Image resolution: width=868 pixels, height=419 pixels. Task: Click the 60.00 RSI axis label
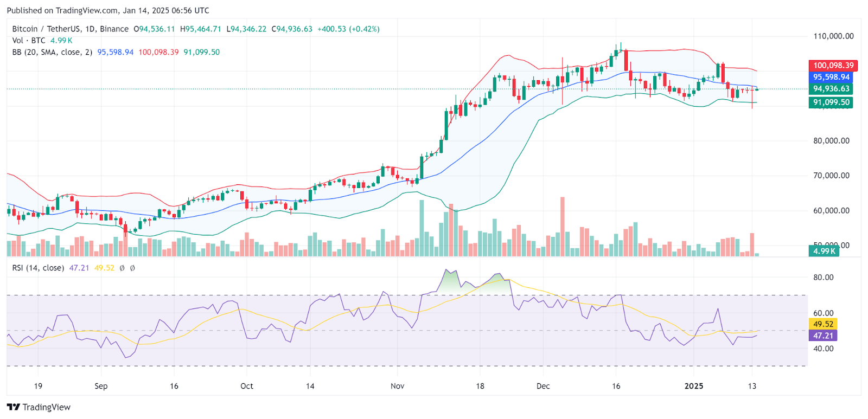point(823,313)
